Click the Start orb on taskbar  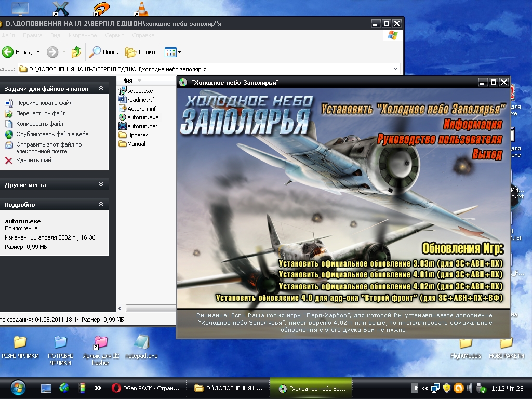point(18,388)
